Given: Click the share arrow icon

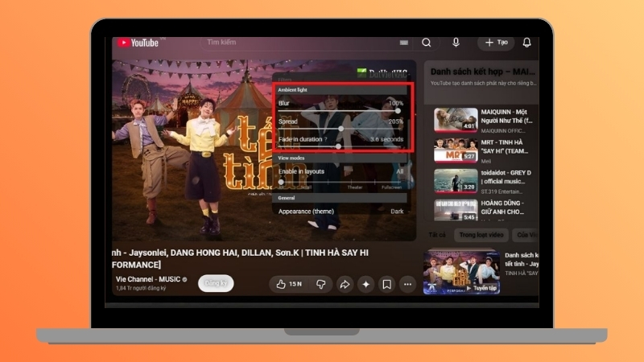Looking at the screenshot, I should pyautogui.click(x=345, y=284).
